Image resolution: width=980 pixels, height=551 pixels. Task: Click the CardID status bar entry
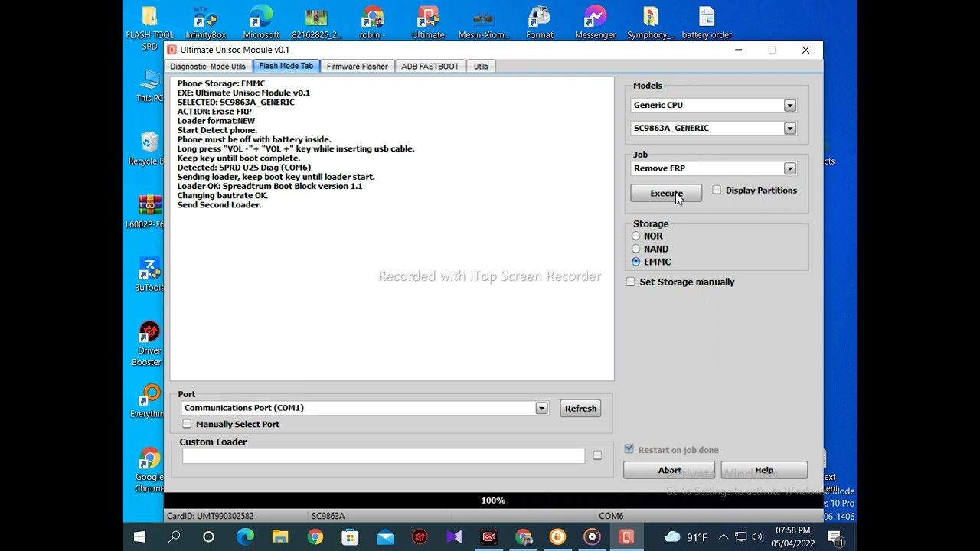(211, 516)
